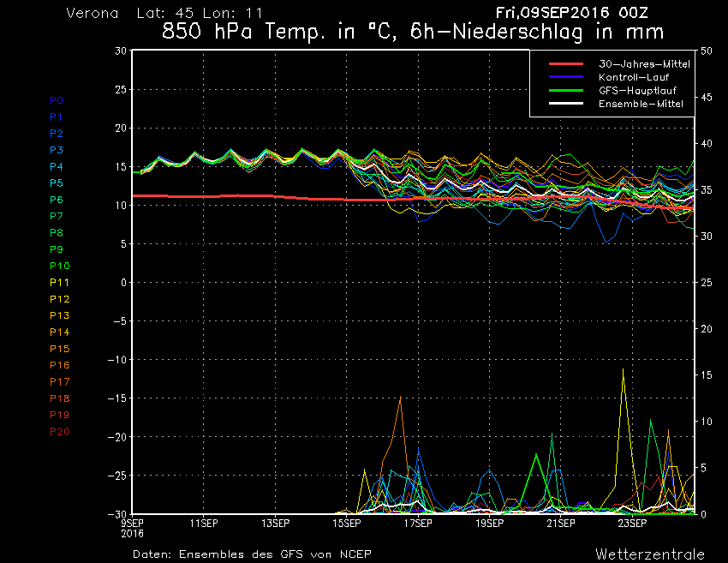The width and height of the screenshot is (728, 563).
Task: Click ensemble member label P4
Action: click(57, 166)
